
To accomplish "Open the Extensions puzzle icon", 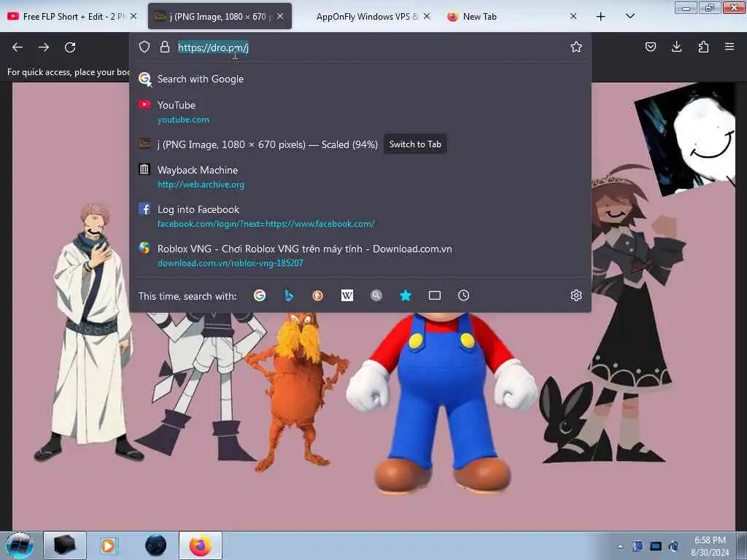I will [703, 47].
